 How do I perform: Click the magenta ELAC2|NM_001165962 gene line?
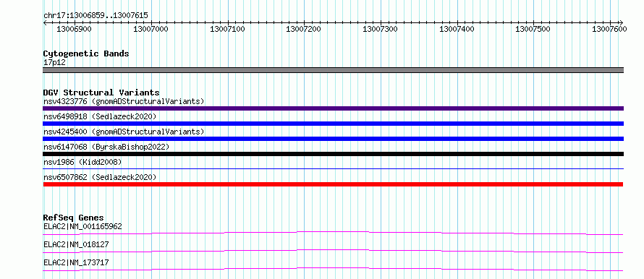coord(333,233)
